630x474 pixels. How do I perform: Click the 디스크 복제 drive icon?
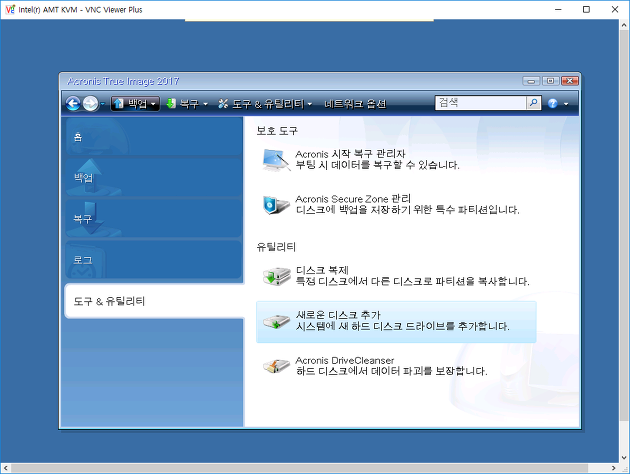276,276
